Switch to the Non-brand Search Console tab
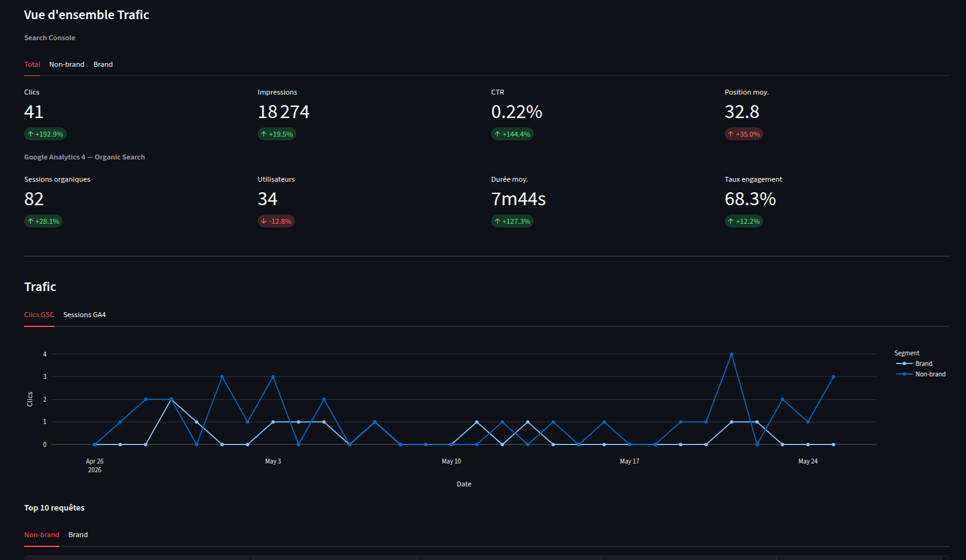 [x=67, y=64]
